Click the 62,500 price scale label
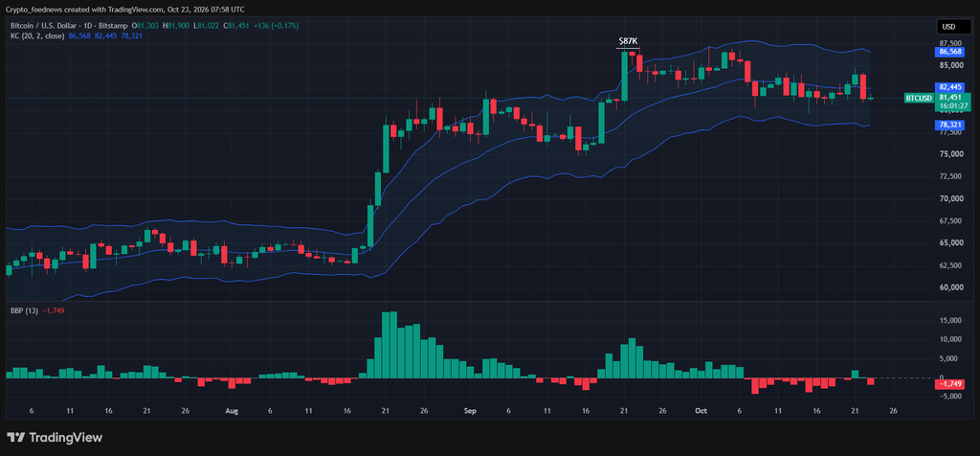Image resolution: width=980 pixels, height=456 pixels. click(x=949, y=266)
